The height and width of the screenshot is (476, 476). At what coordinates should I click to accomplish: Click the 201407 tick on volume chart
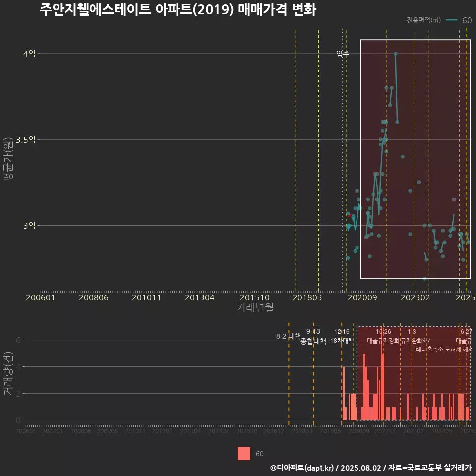pos(219,431)
